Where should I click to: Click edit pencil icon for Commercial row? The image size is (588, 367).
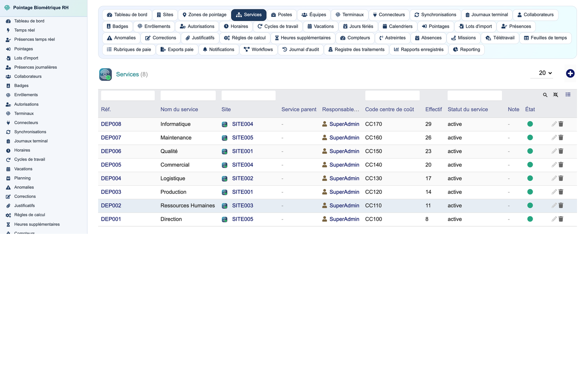(x=554, y=165)
